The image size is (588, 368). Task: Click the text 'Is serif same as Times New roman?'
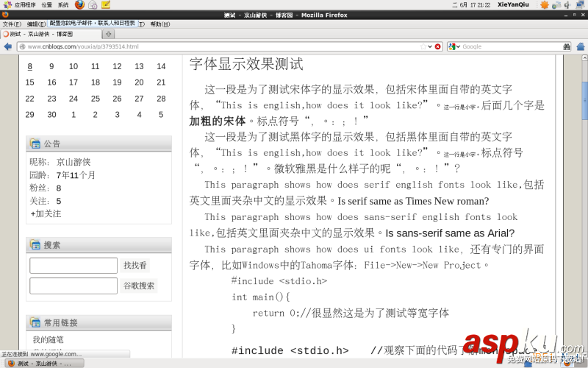[x=413, y=201]
